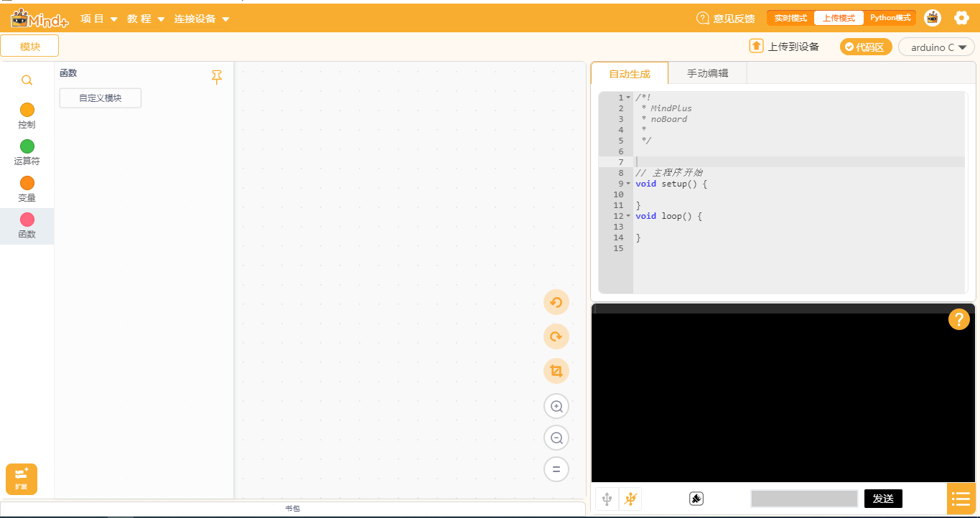The width and height of the screenshot is (980, 518).
Task: Click the 'void loop() {' code line
Action: 668,216
